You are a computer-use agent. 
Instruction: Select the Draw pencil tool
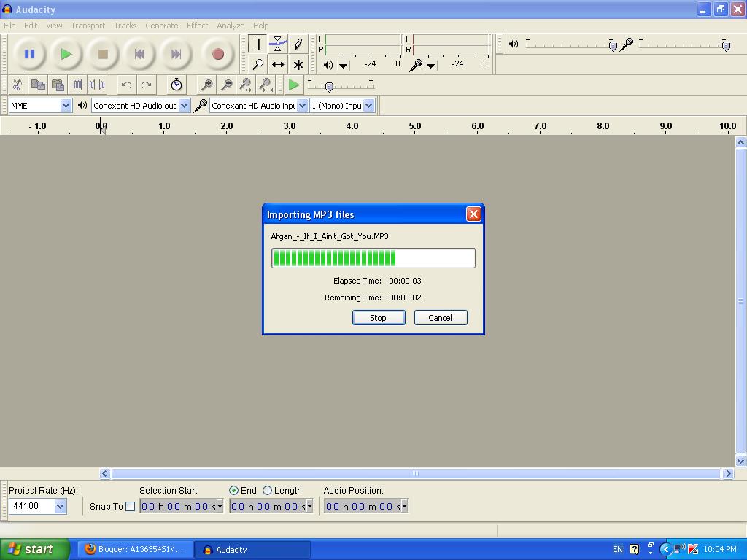tap(298, 44)
